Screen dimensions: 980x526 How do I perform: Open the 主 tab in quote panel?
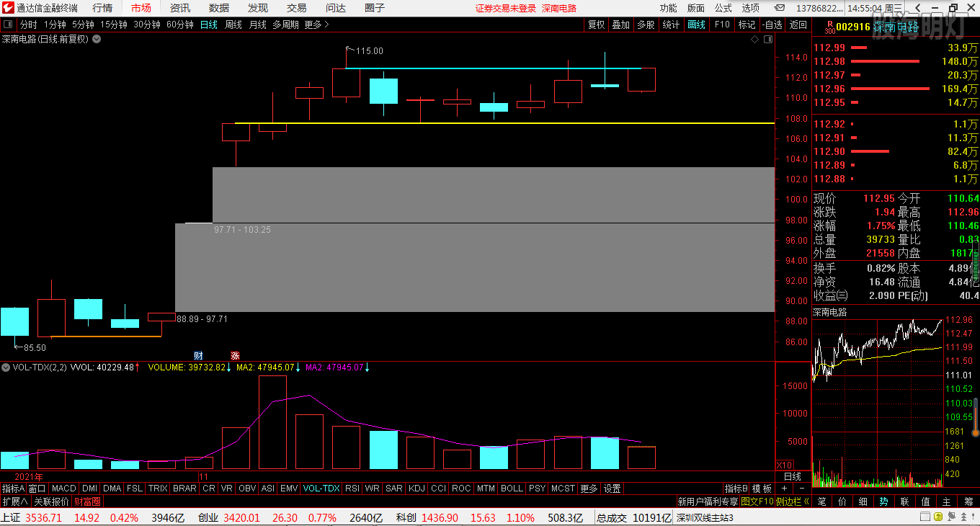coord(947,502)
